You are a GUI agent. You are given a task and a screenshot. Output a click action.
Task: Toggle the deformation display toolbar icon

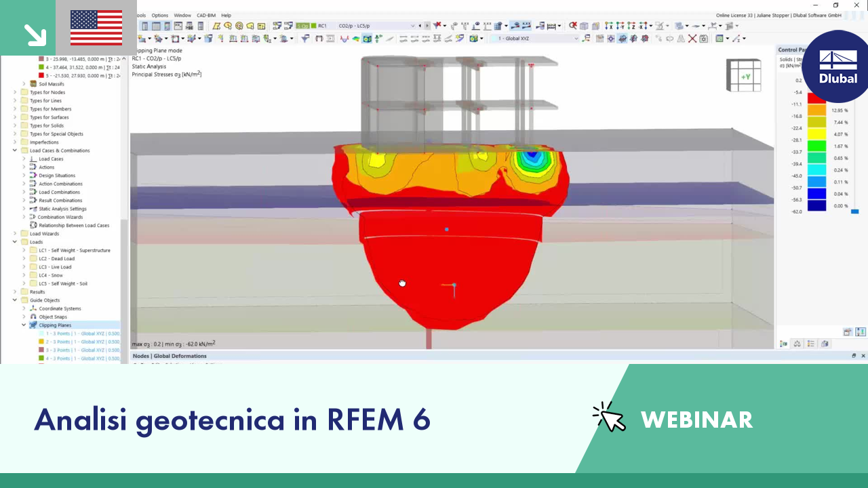tap(344, 39)
